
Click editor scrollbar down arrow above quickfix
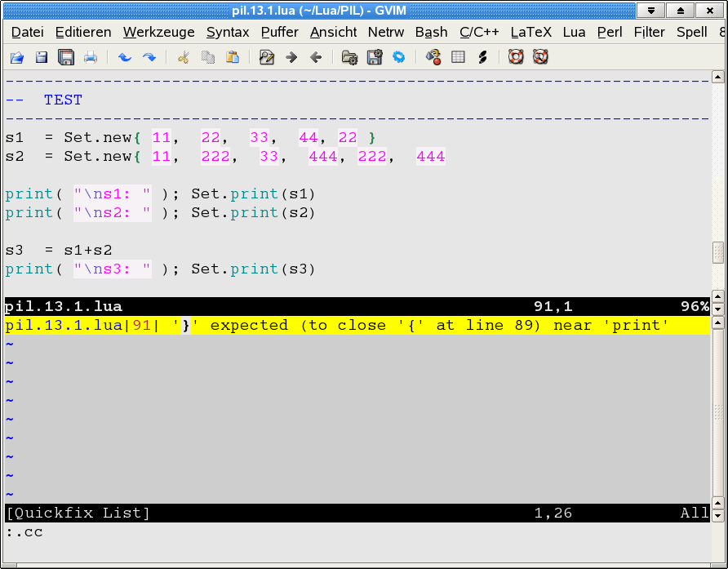coord(717,309)
